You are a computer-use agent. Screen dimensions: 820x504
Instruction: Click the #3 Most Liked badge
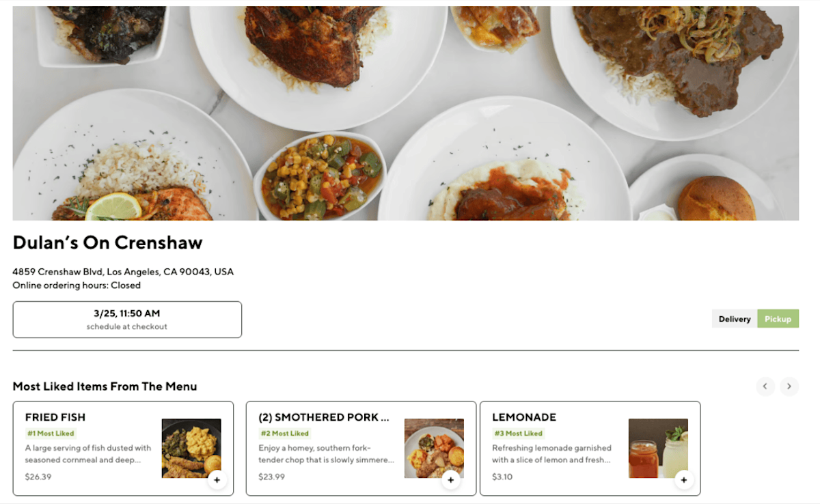tap(518, 433)
